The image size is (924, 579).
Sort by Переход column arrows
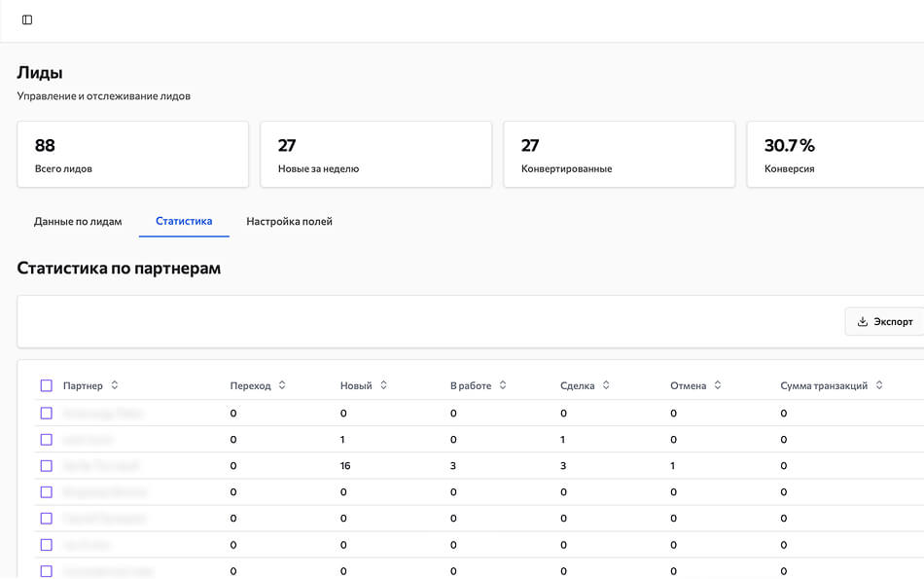tap(282, 385)
